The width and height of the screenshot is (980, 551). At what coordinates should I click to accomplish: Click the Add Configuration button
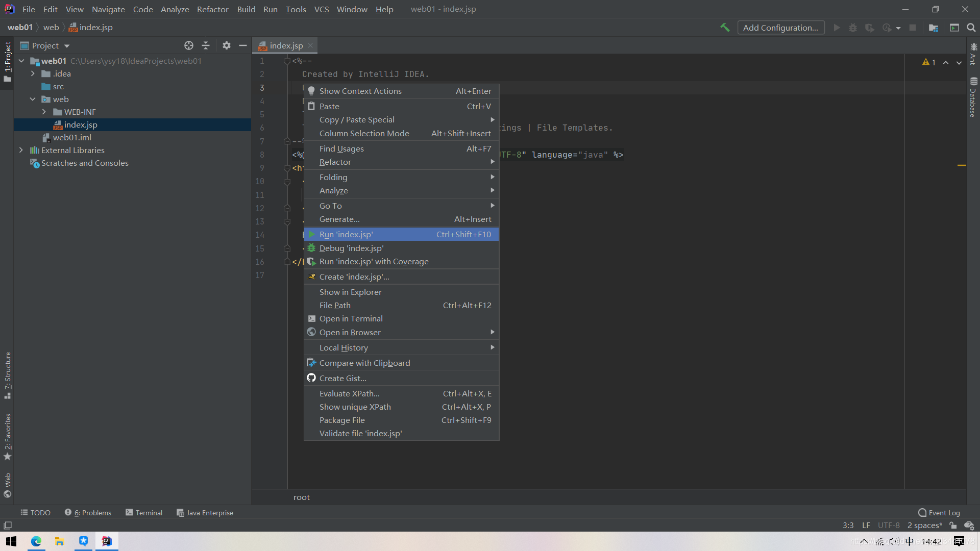pos(780,28)
